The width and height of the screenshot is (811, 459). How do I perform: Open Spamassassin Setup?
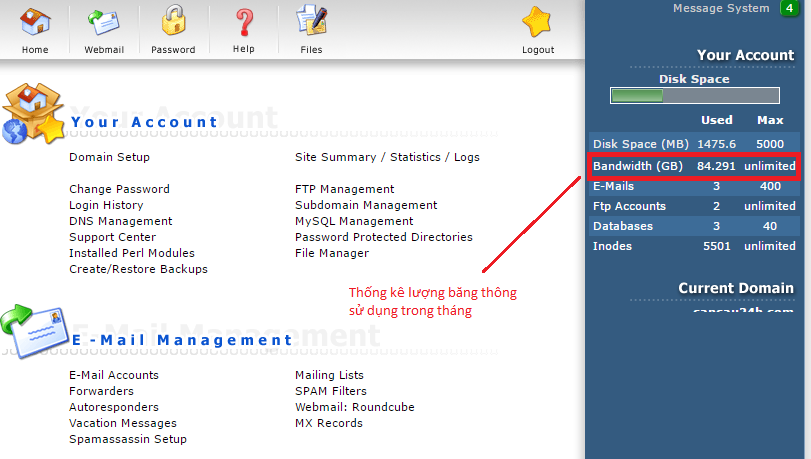tap(128, 439)
